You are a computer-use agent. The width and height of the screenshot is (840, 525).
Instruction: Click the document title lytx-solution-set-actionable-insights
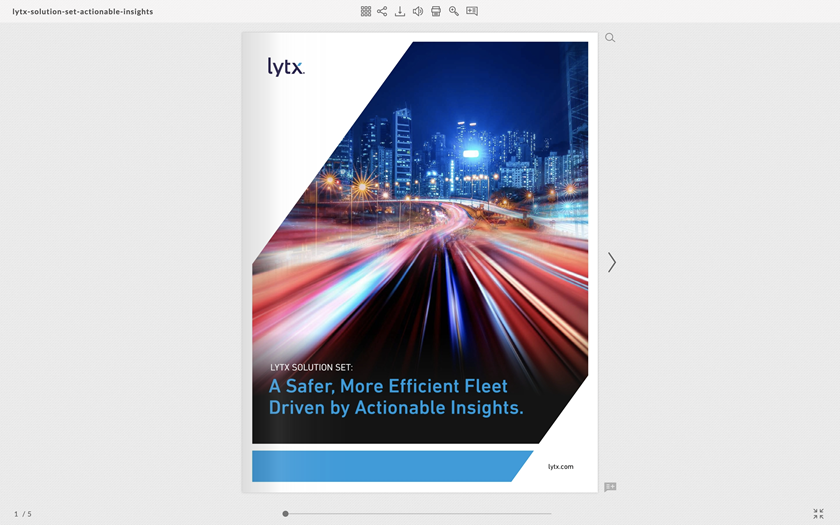coord(83,12)
